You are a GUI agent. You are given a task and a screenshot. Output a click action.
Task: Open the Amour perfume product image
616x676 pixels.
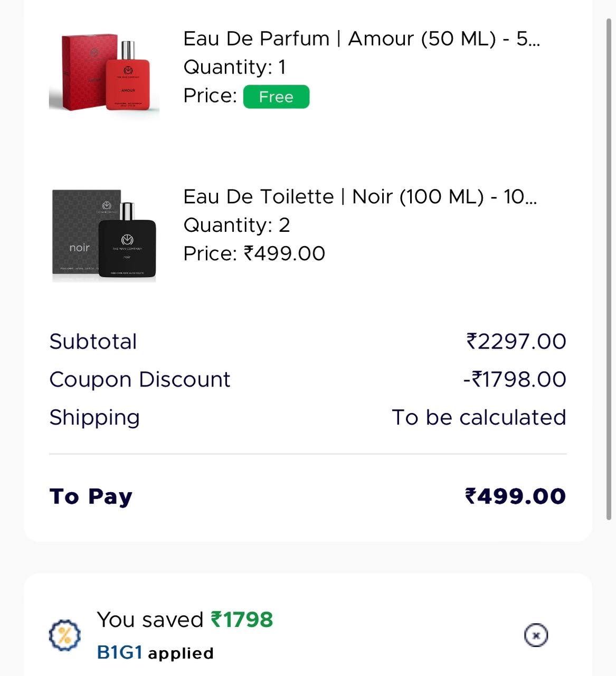click(x=104, y=72)
